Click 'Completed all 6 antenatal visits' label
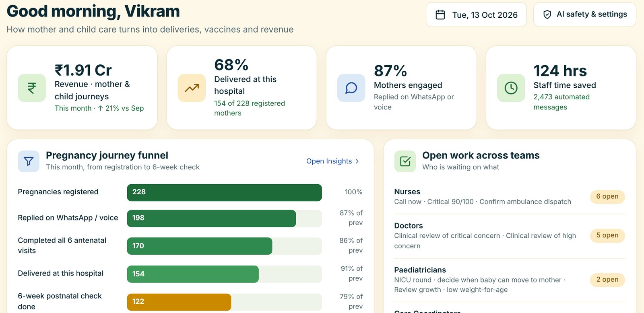 tap(62, 245)
